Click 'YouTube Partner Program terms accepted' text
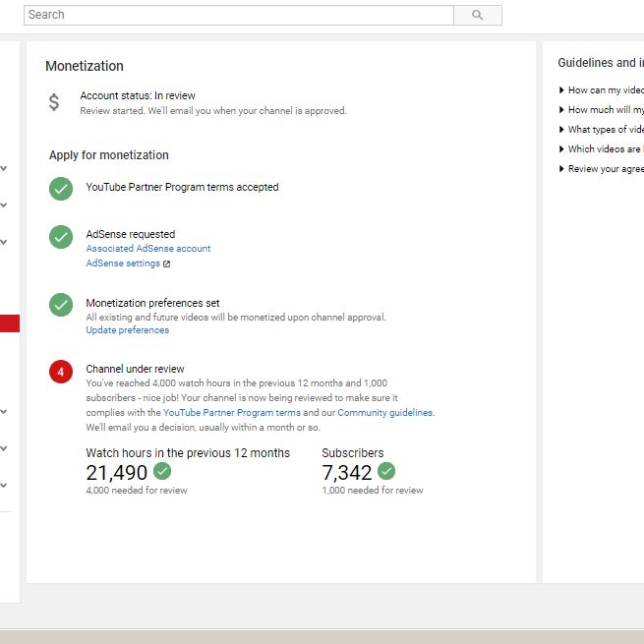This screenshot has height=644, width=644. click(182, 187)
